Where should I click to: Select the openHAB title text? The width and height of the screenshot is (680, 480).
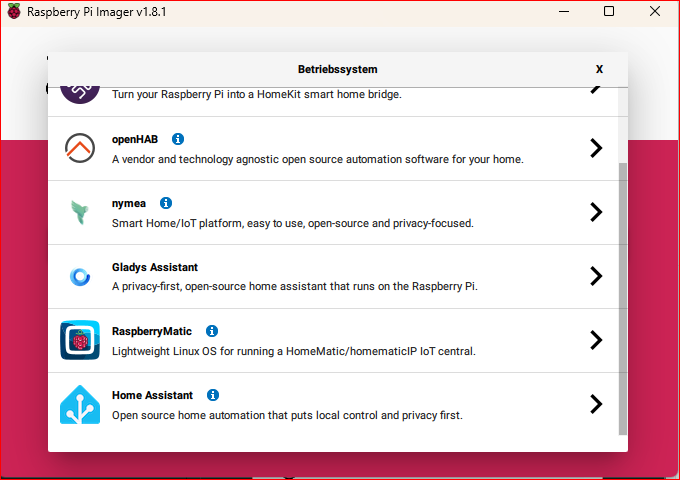135,139
